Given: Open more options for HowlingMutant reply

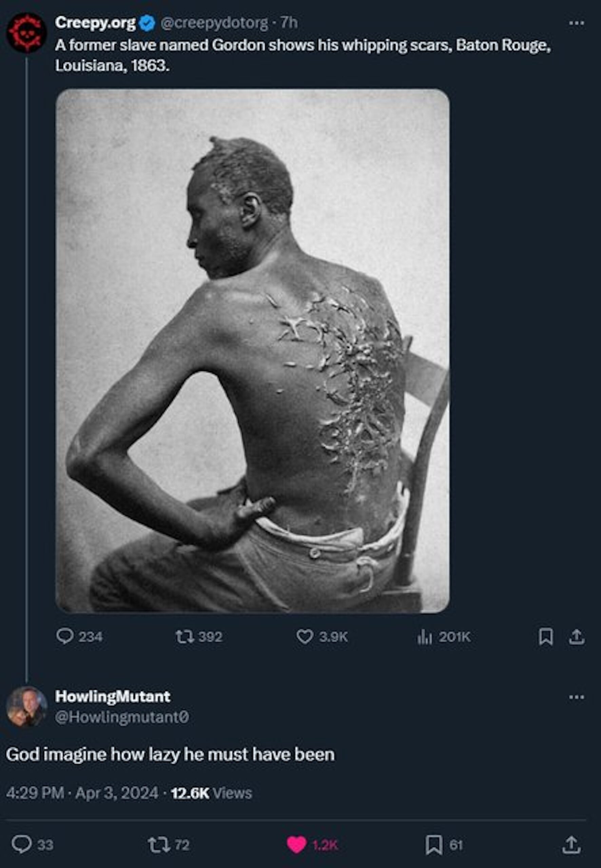Looking at the screenshot, I should 577,697.
